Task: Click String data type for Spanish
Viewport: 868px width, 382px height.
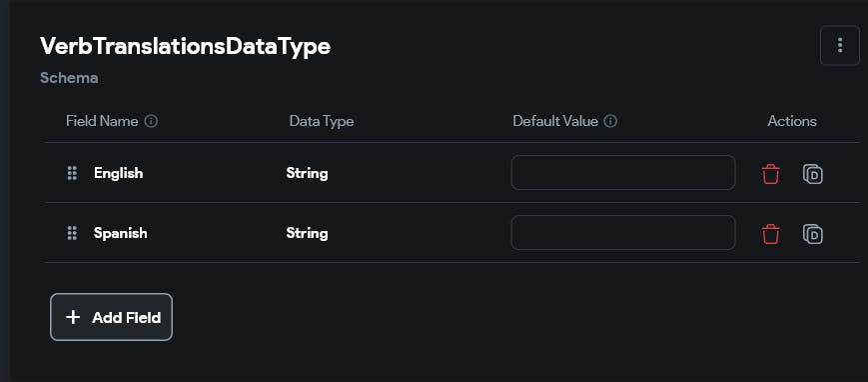Action: [308, 233]
